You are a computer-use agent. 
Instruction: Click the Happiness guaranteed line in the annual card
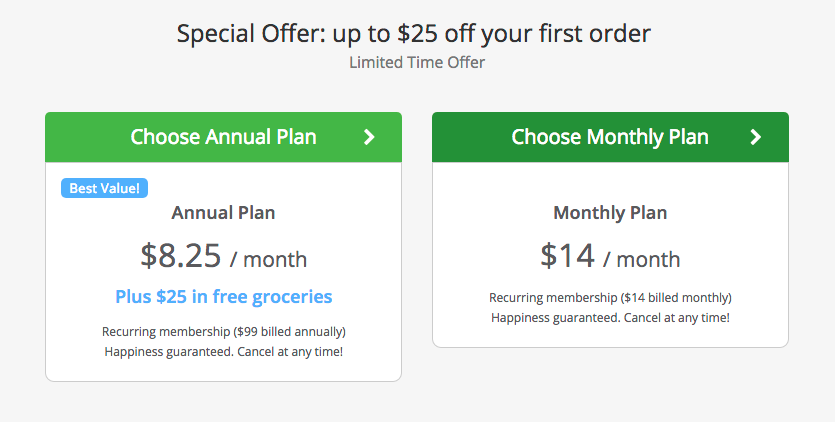point(223,352)
